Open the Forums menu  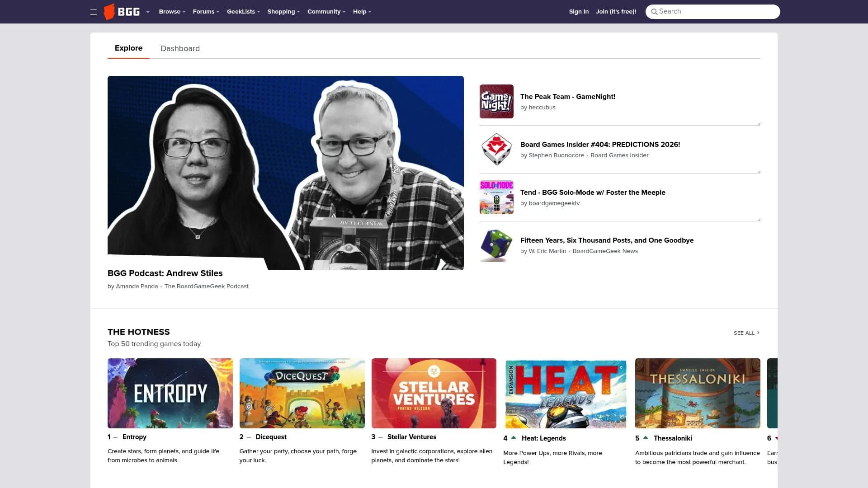[x=206, y=12]
